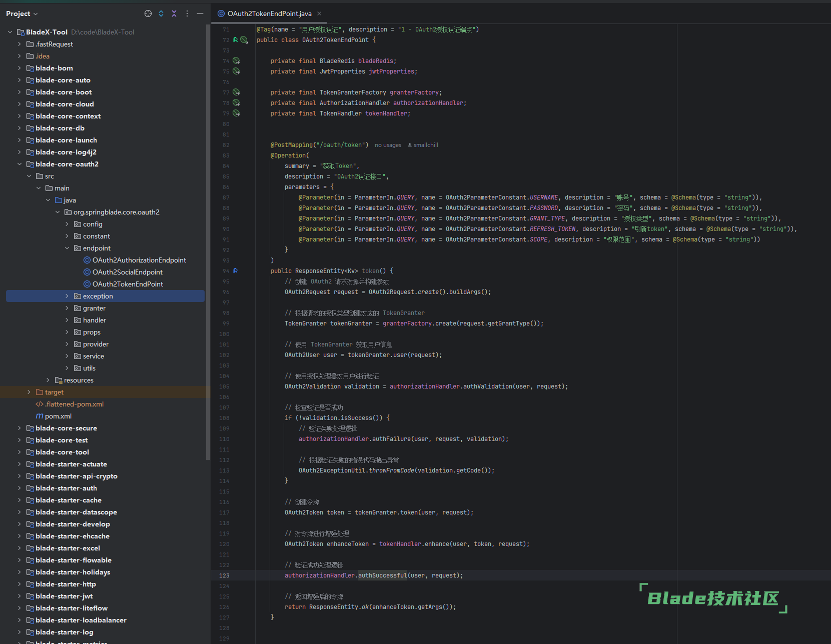Image resolution: width=831 pixels, height=644 pixels.
Task: Click the Spring bean gutter icon on line 75
Action: point(236,71)
